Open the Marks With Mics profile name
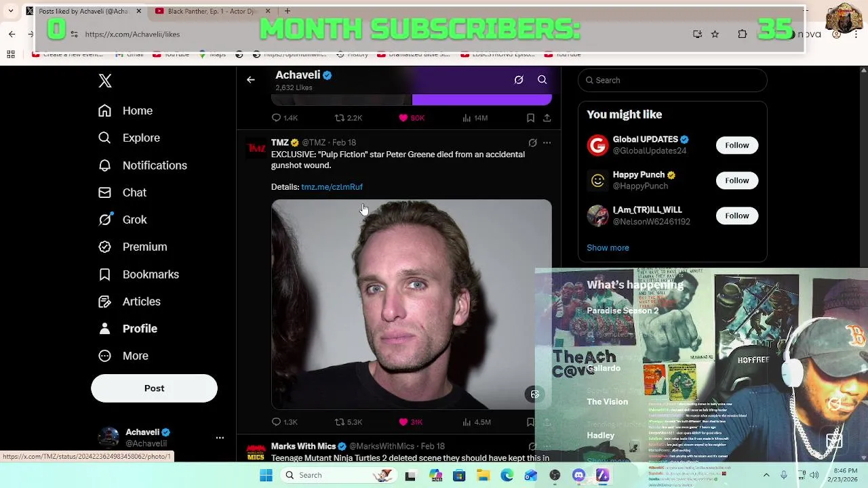This screenshot has height=488, width=868. tap(303, 447)
